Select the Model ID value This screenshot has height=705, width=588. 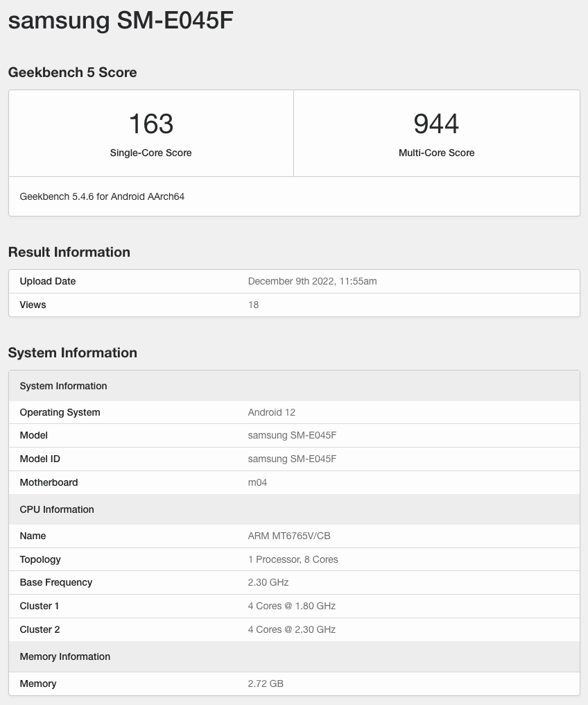click(292, 459)
